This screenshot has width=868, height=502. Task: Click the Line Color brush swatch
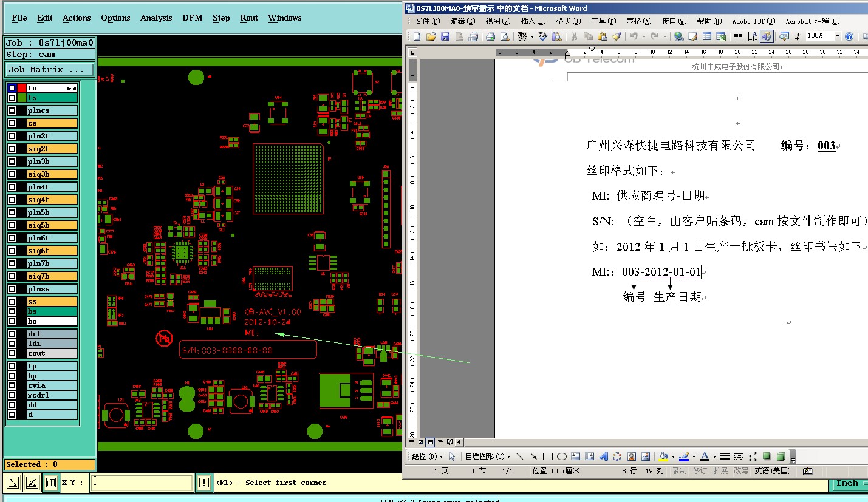point(684,456)
